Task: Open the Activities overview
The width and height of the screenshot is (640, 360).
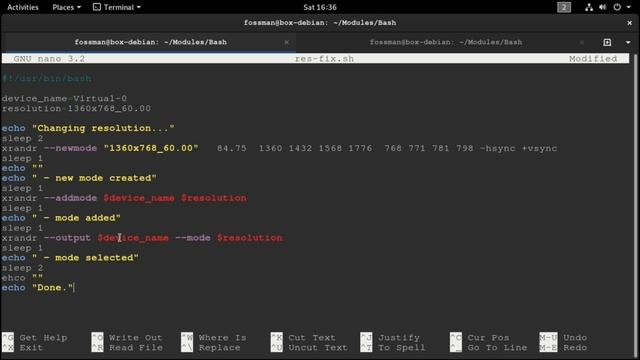Action: (23, 7)
